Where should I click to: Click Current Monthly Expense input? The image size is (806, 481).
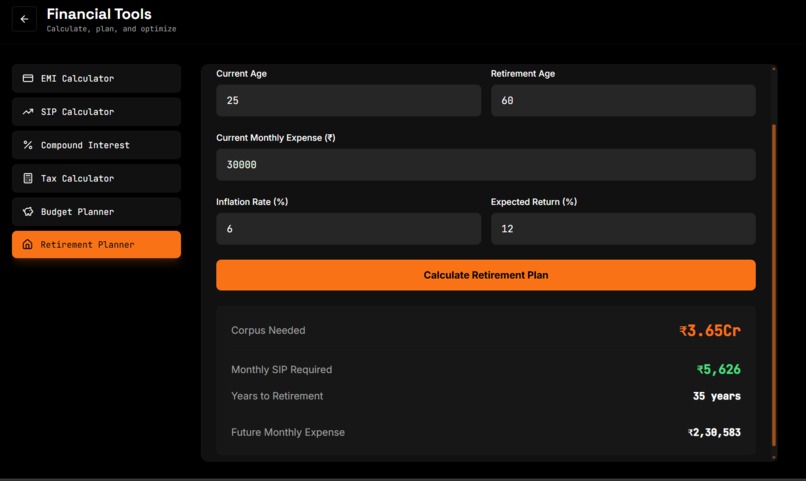tap(486, 164)
